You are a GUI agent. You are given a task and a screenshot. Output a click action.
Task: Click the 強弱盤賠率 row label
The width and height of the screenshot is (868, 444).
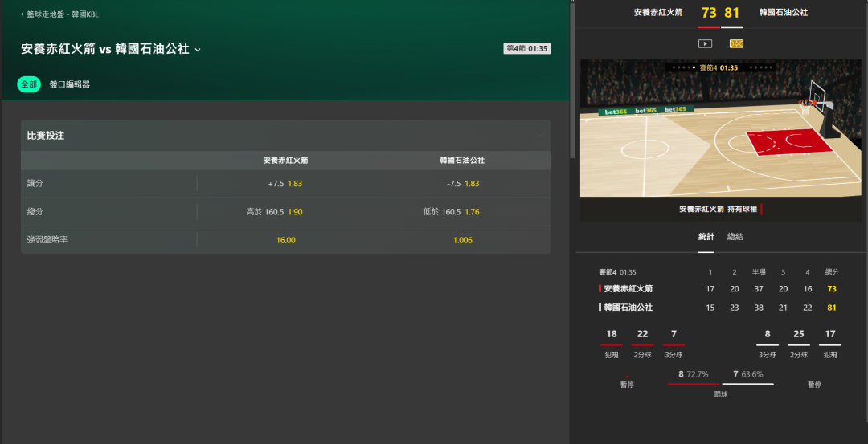(47, 240)
